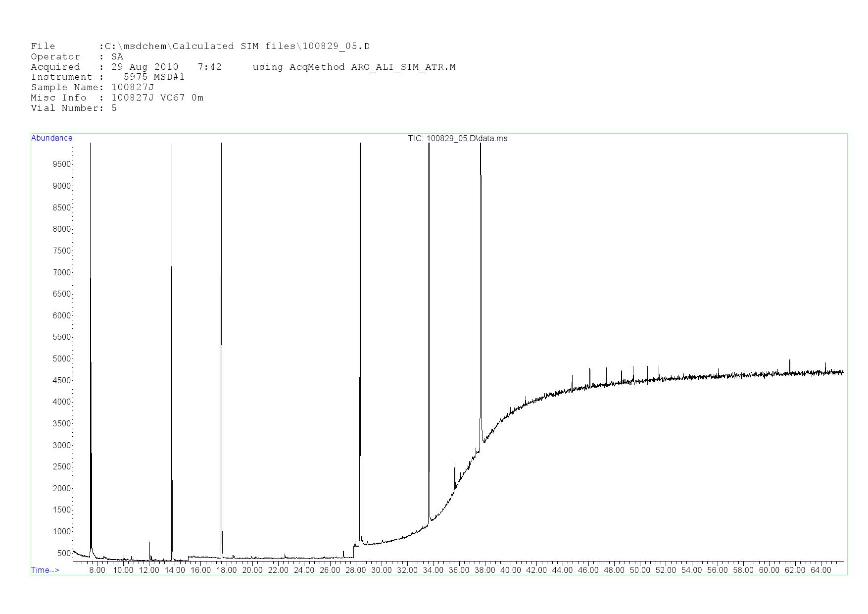This screenshot has height=614, width=868.
Task: Click the Operator SA line
Action: pos(77,57)
